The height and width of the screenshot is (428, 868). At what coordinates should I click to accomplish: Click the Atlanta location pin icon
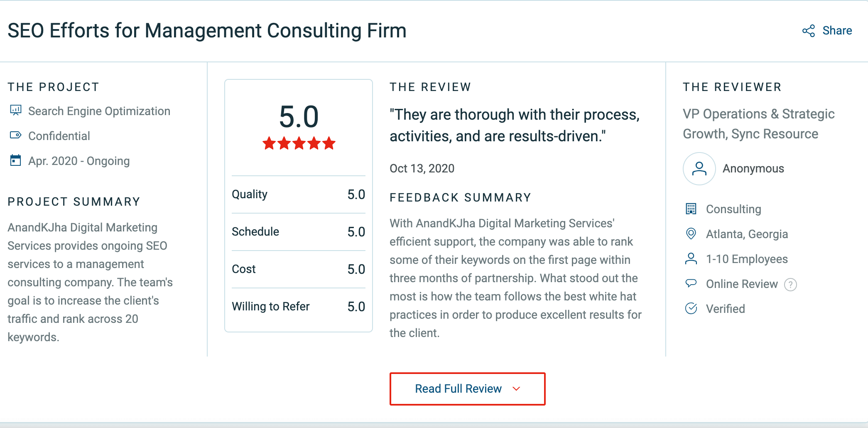691,234
